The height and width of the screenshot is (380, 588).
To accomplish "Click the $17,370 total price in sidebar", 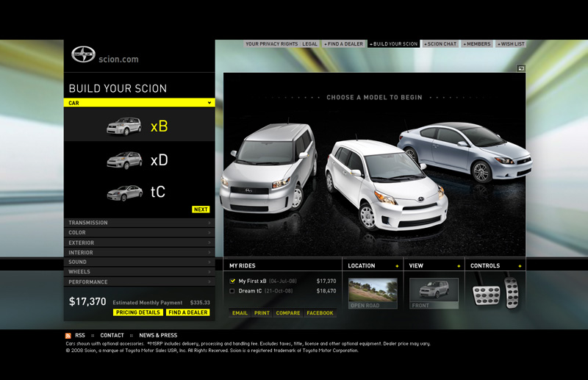I will pyautogui.click(x=87, y=301).
